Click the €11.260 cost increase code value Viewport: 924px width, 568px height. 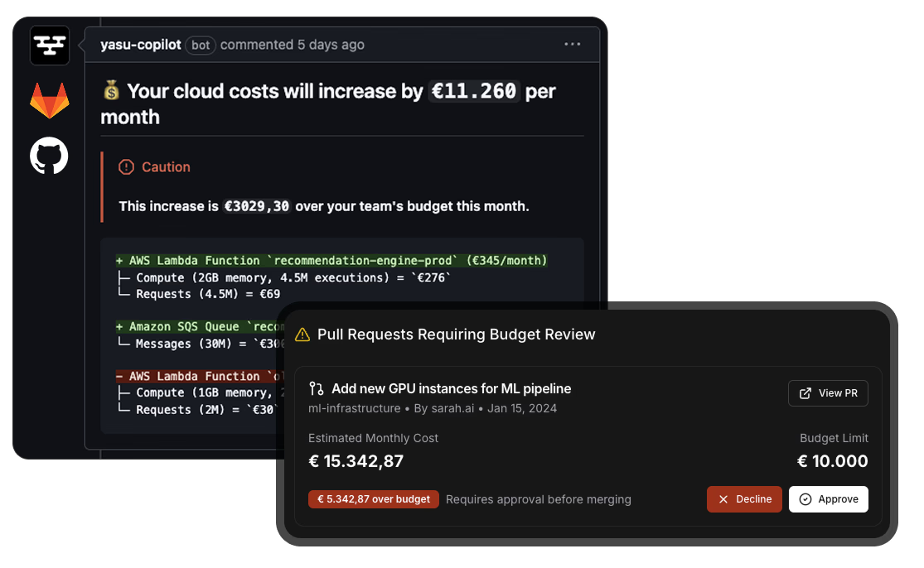[x=474, y=91]
